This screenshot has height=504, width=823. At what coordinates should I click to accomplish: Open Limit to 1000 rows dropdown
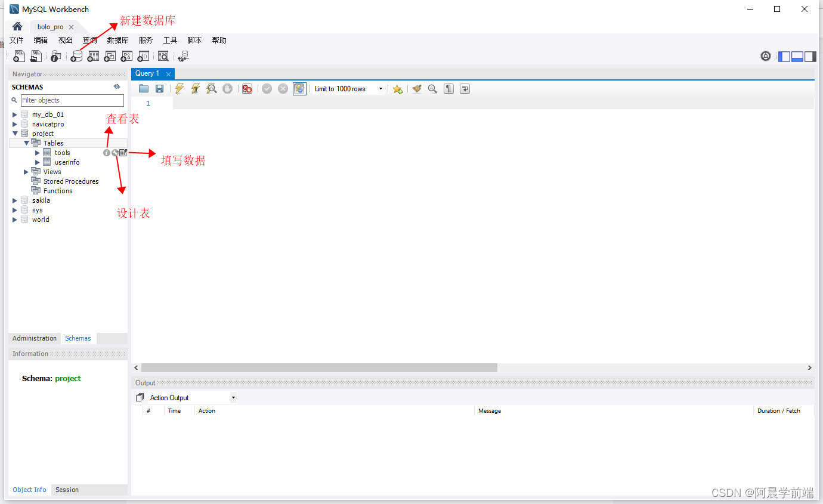click(x=349, y=89)
